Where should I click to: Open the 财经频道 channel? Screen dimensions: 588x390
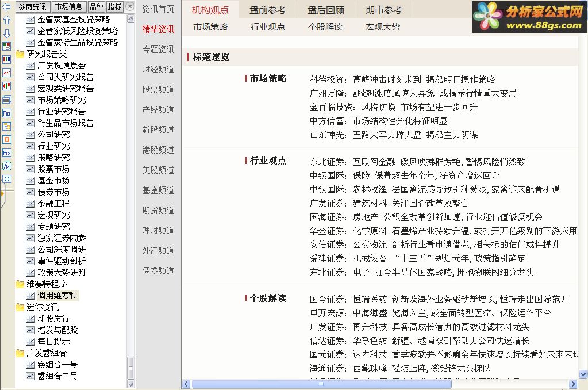pyautogui.click(x=158, y=70)
